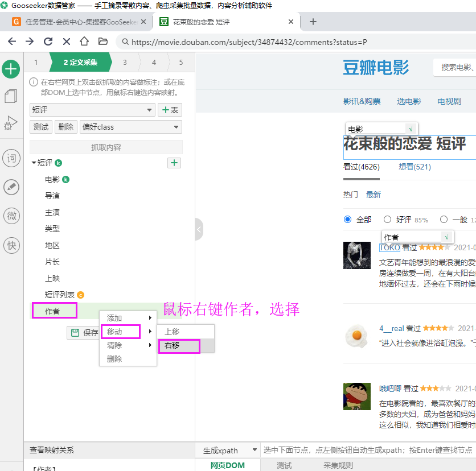476x471 pixels.
Task: Open the 影讯&购票 link
Action: [x=362, y=101]
